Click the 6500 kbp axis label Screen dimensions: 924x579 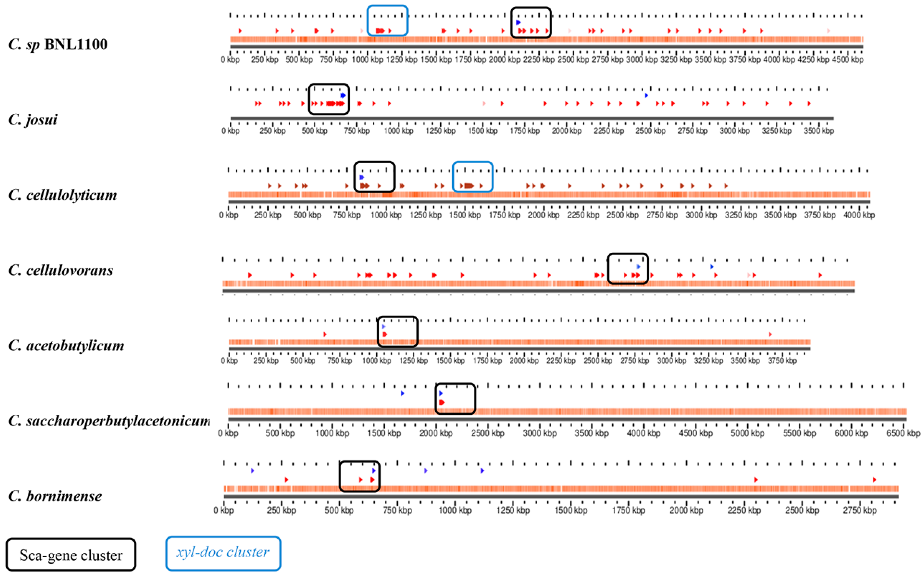(x=903, y=433)
